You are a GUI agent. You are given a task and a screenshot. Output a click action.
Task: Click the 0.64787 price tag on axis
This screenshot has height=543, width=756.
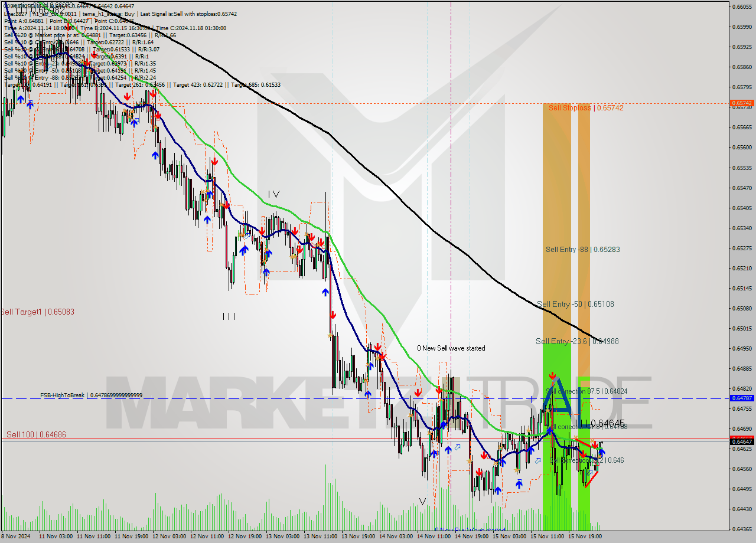742,398
